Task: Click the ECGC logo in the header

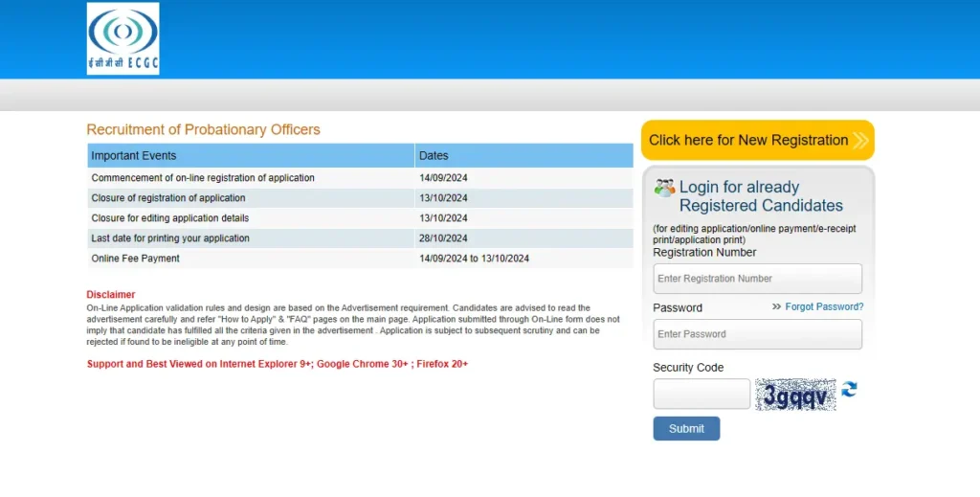Action: 122,38
